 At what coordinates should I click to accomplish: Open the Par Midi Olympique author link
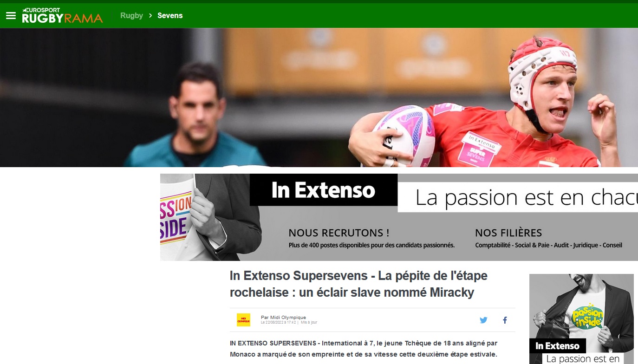[x=283, y=318]
